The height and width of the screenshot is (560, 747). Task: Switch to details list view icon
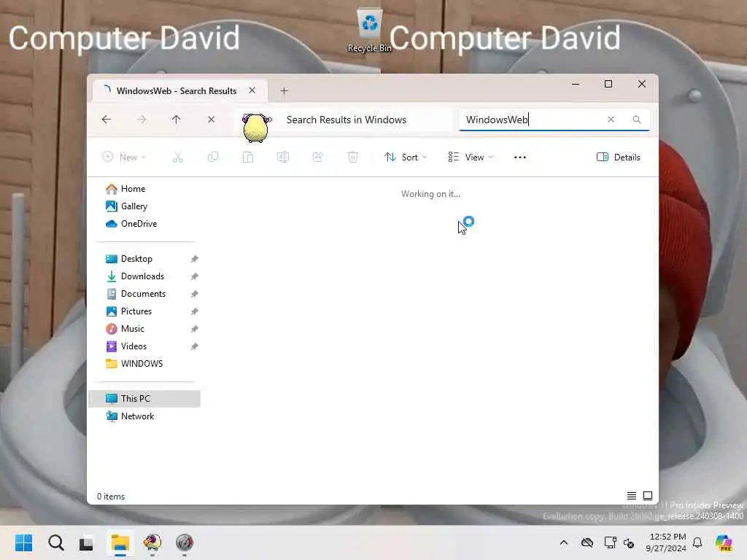[x=631, y=496]
